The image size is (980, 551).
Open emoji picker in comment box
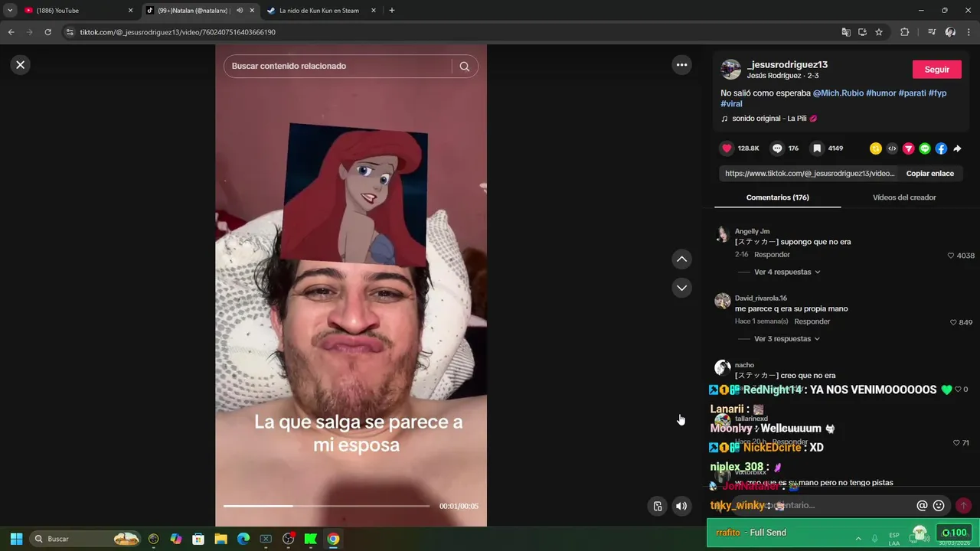[939, 506]
